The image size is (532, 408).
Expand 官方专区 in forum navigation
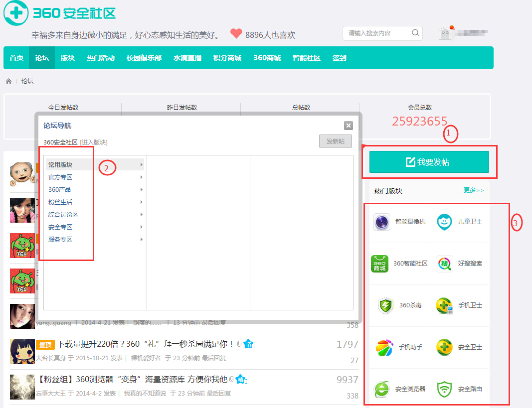tap(95, 177)
